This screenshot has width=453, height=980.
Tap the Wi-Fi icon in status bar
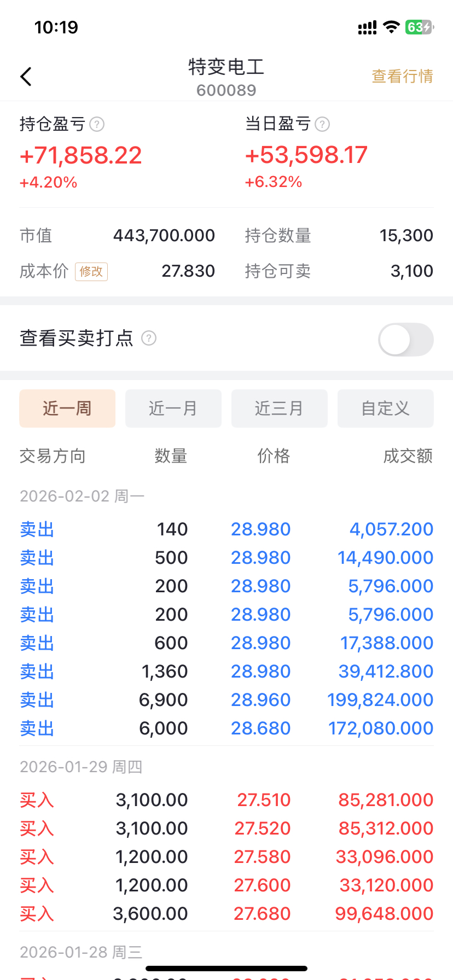(391, 27)
